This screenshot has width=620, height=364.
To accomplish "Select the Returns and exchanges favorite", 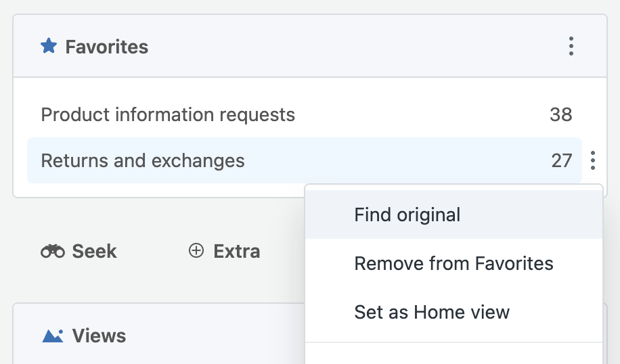I will (x=305, y=160).
